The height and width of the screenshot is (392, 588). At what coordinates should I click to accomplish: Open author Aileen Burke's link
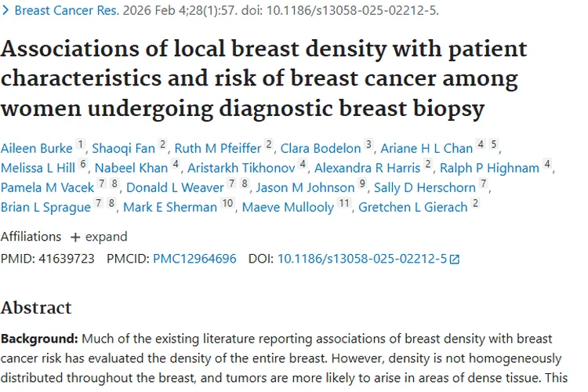36,148
